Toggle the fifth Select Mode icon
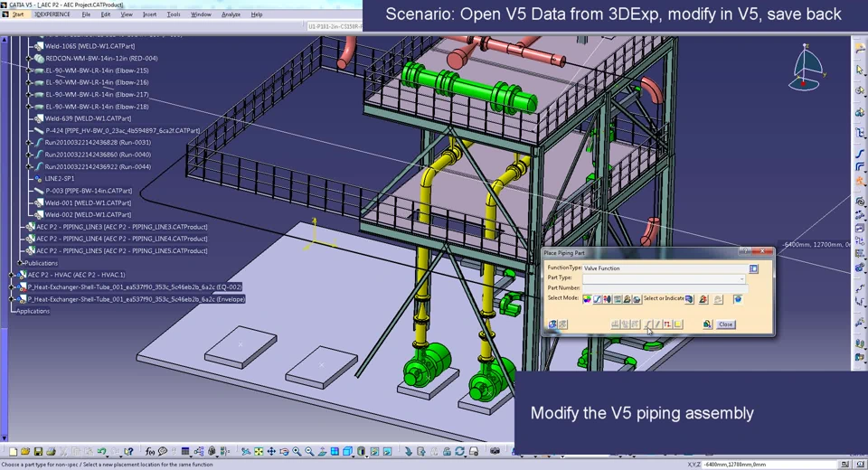 (627, 299)
